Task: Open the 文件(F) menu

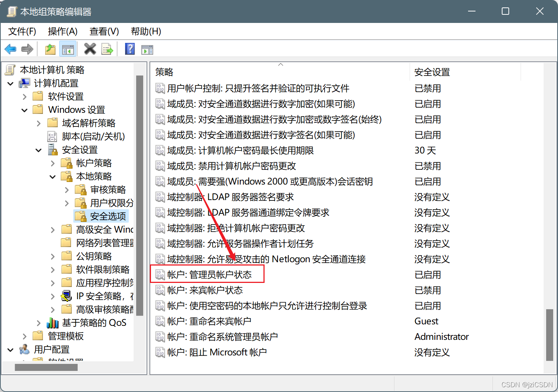Action: (22, 31)
